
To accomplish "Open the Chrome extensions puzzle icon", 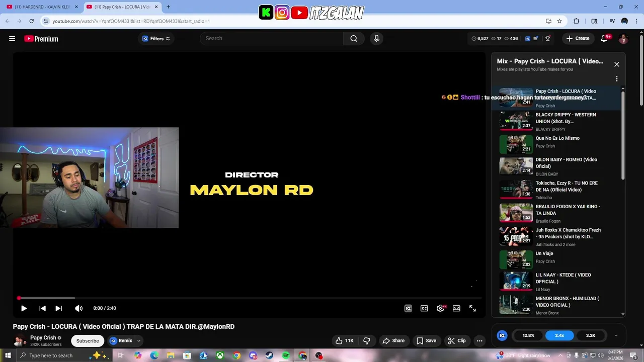I will [577, 21].
